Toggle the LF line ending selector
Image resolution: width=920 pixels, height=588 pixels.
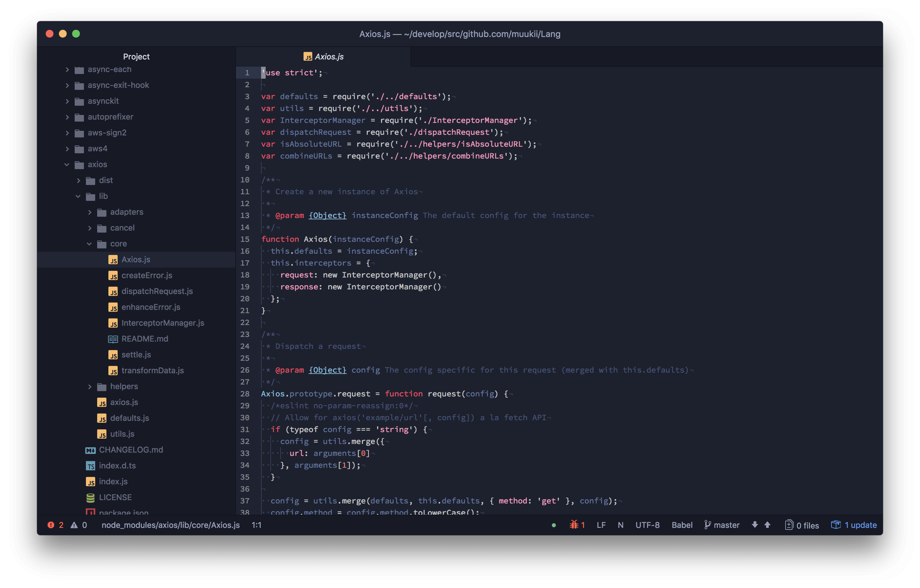pyautogui.click(x=601, y=525)
